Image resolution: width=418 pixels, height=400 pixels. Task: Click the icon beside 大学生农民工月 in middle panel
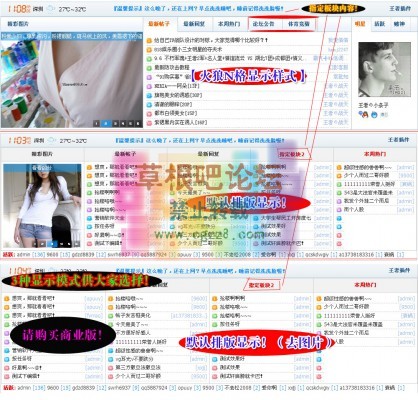click(256, 218)
